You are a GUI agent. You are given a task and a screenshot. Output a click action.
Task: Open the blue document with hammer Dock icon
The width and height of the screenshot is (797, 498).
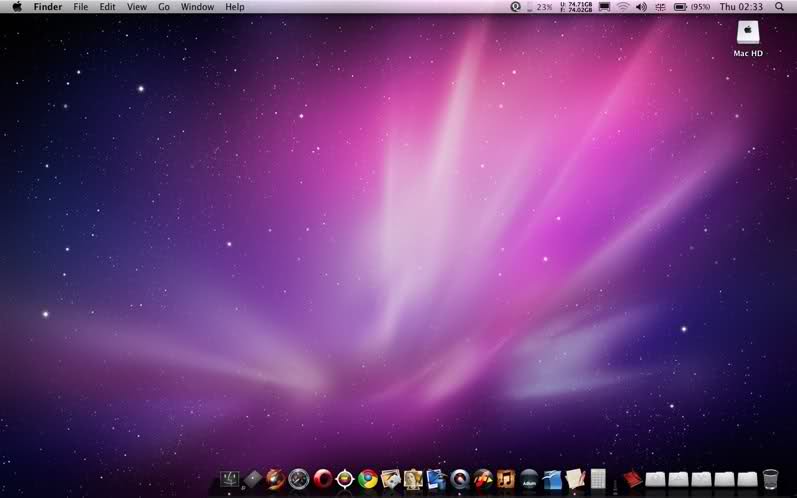coord(436,479)
